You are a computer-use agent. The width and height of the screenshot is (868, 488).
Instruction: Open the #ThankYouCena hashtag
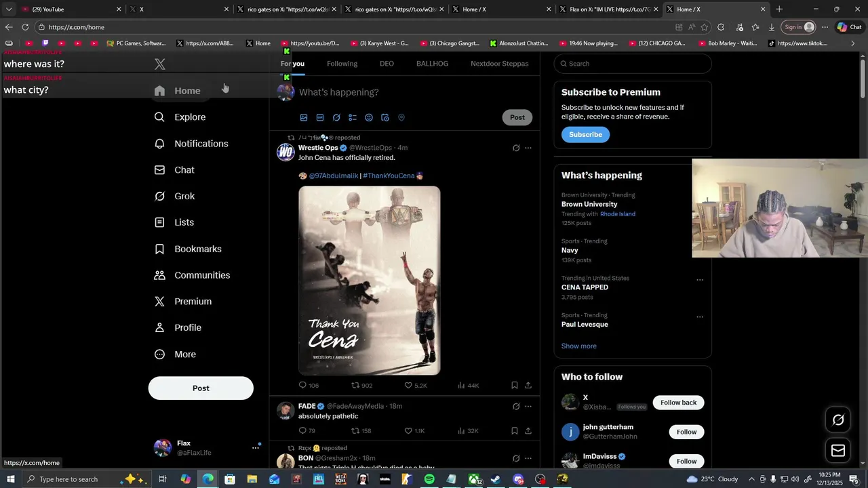tap(389, 176)
